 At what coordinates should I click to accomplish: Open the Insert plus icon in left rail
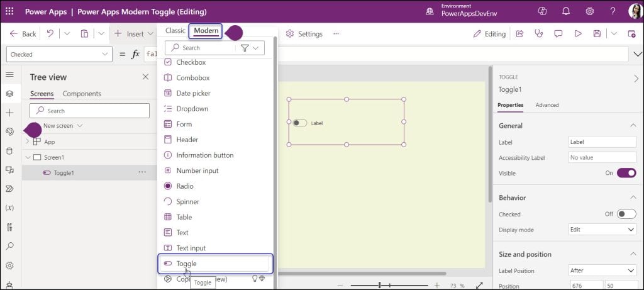point(9,113)
